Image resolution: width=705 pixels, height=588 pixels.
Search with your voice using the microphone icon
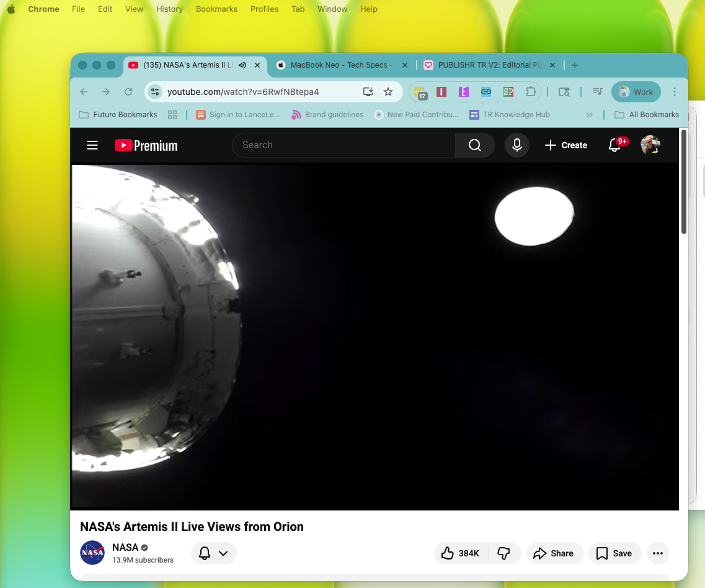coord(517,145)
